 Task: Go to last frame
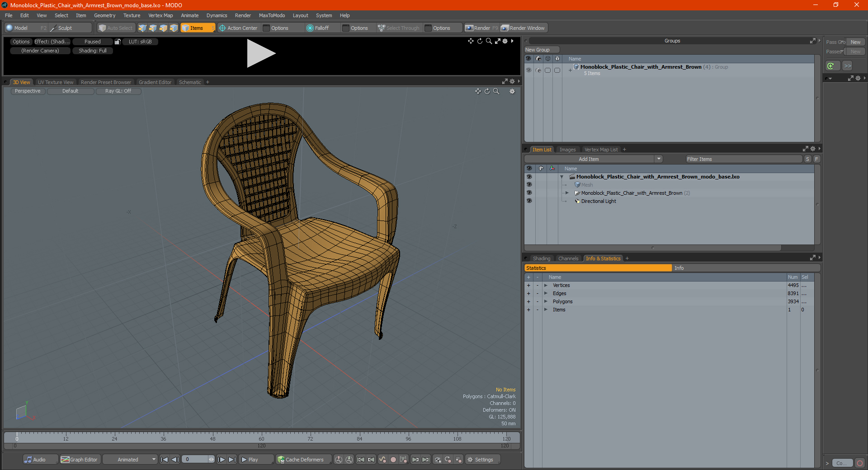pyautogui.click(x=232, y=460)
